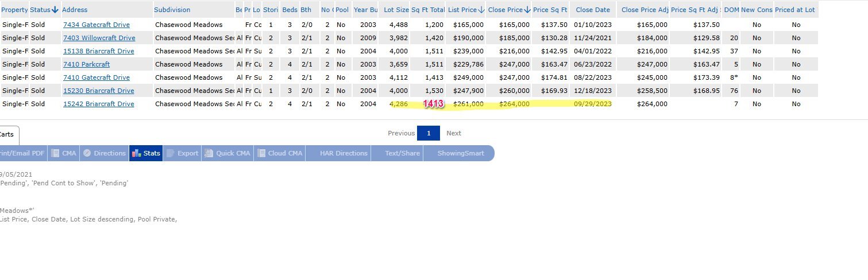
Task: Switch to the Carts tab
Action: pyautogui.click(x=7, y=134)
